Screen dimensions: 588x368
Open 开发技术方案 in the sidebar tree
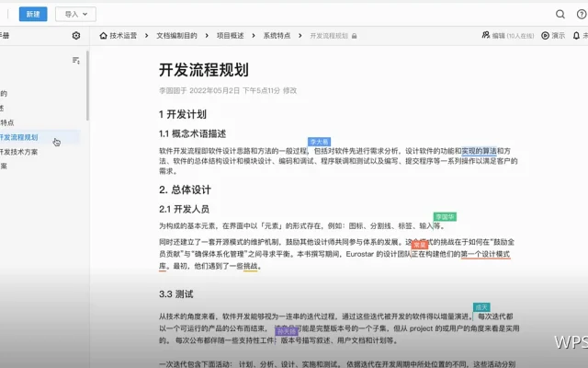(x=18, y=152)
